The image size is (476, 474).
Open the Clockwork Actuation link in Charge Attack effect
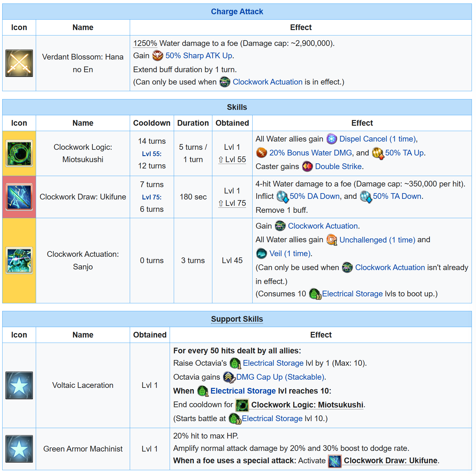(268, 82)
